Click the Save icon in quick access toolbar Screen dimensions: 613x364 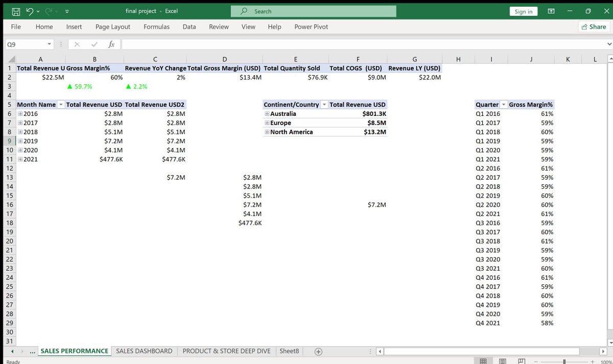pos(16,11)
